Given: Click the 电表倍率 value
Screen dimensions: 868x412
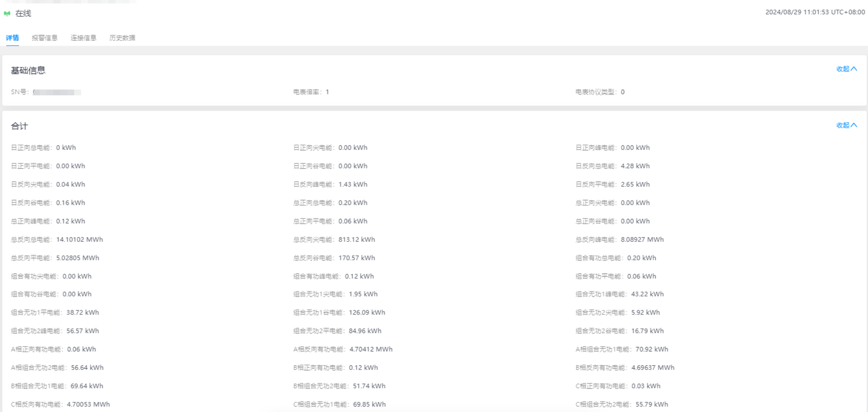Looking at the screenshot, I should [x=327, y=92].
